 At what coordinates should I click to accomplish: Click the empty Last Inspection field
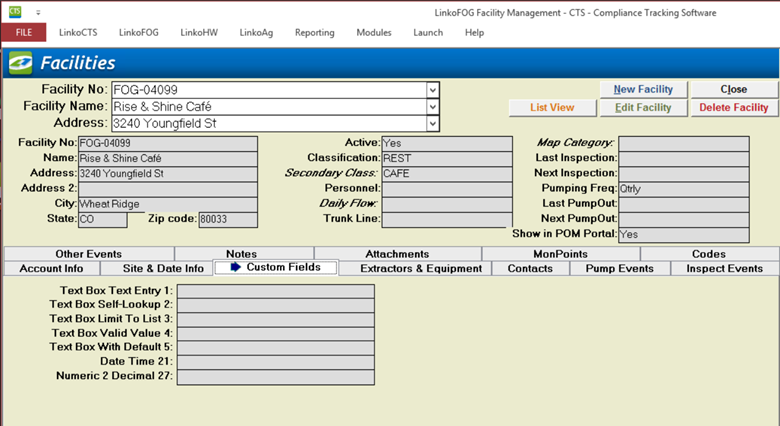click(684, 158)
